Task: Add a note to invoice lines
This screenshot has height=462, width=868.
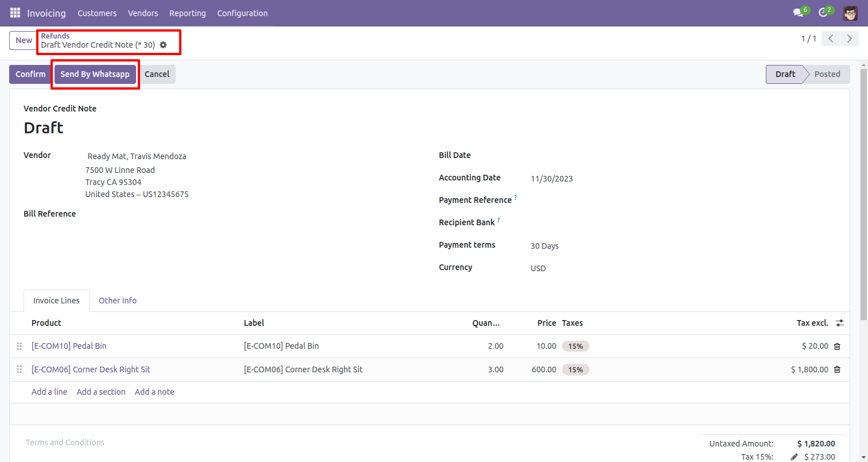Action: (154, 392)
